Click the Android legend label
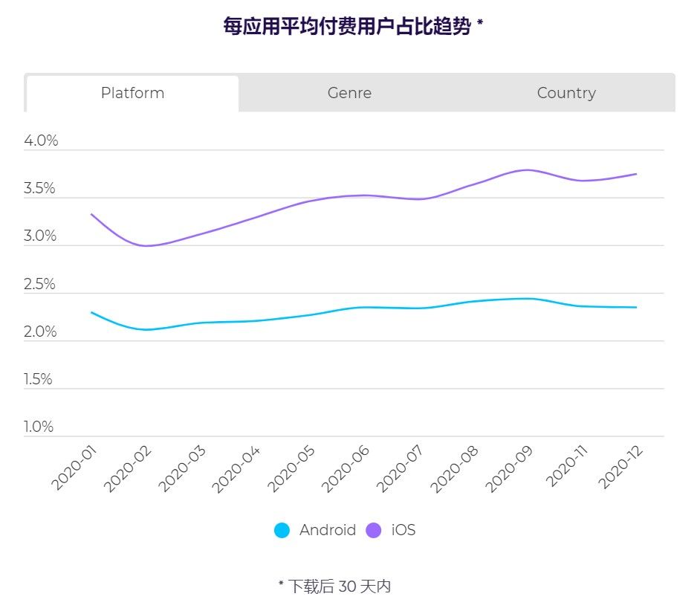The width and height of the screenshot is (700, 611). pos(328,530)
